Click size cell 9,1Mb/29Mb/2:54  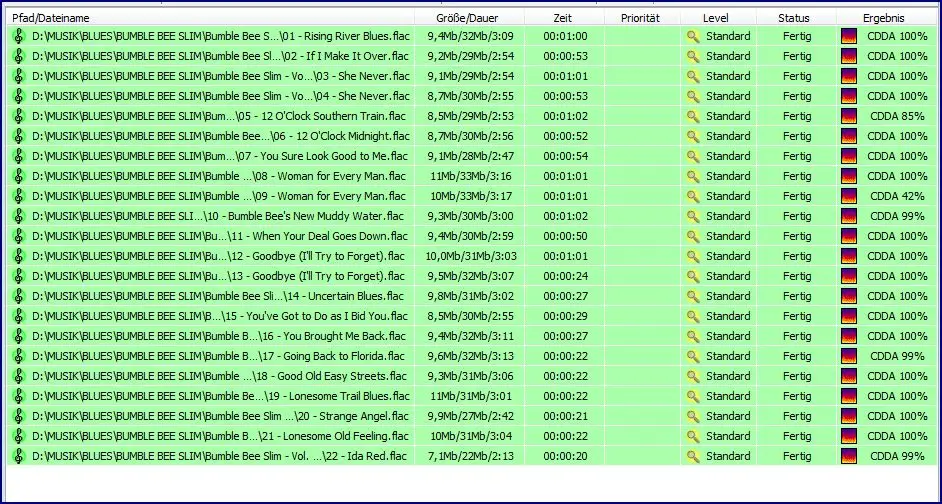(470, 76)
